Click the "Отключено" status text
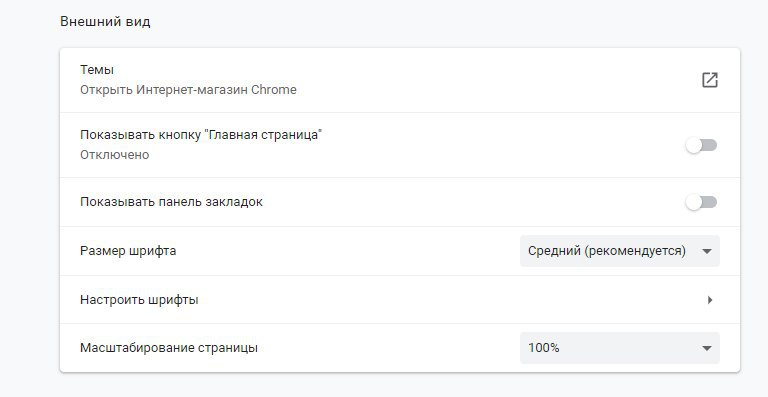The height and width of the screenshot is (397, 768). (115, 155)
